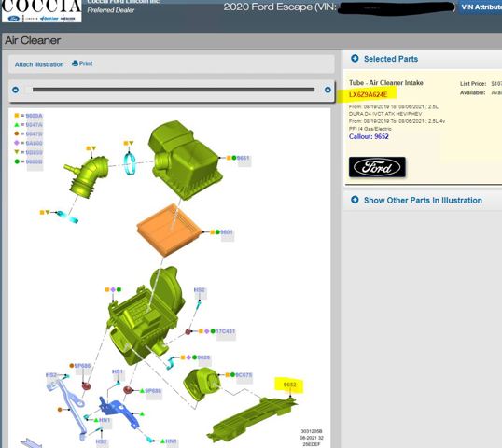Click callout 9601 for the filter
The width and height of the screenshot is (502, 448).
[x=227, y=231]
